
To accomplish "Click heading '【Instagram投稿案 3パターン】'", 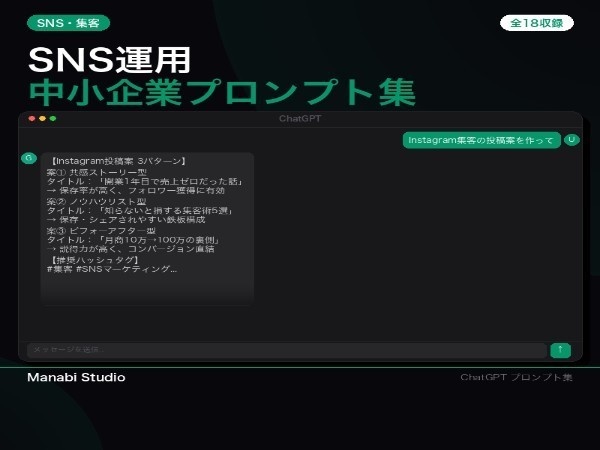I will (x=118, y=161).
